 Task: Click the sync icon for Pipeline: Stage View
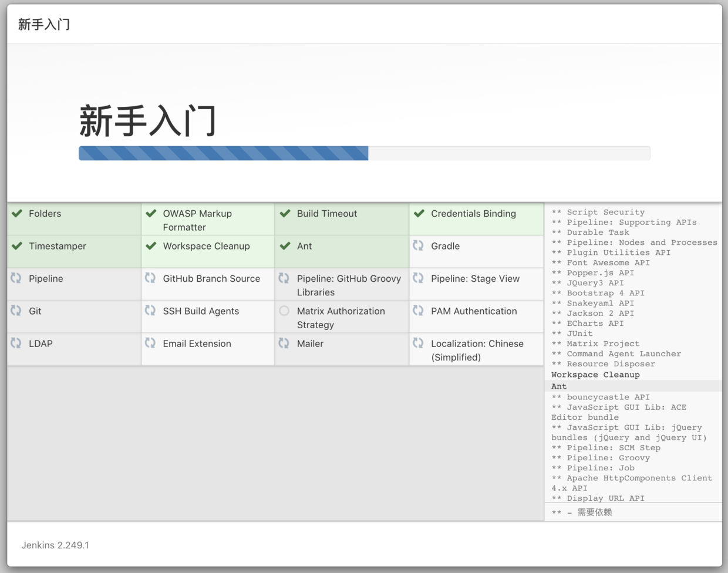tap(418, 278)
